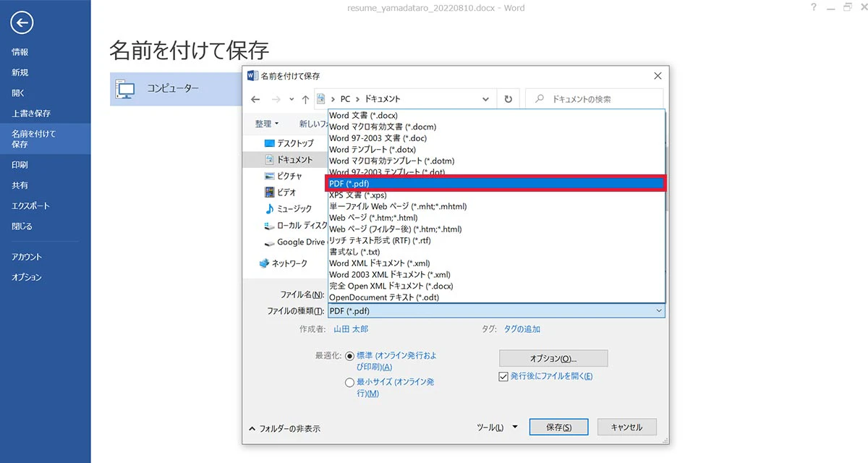Open the ツール(L) dropdown
The height and width of the screenshot is (463, 868).
coord(498,427)
